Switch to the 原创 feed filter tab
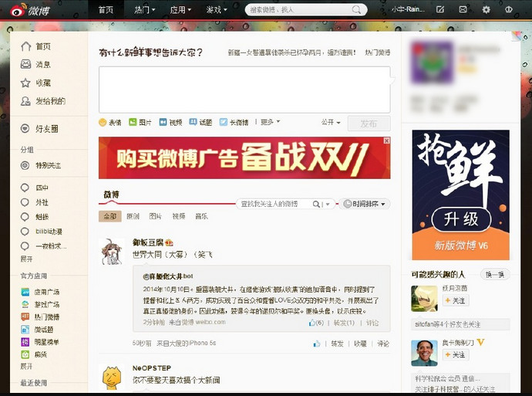This screenshot has width=532, height=396. 133,216
